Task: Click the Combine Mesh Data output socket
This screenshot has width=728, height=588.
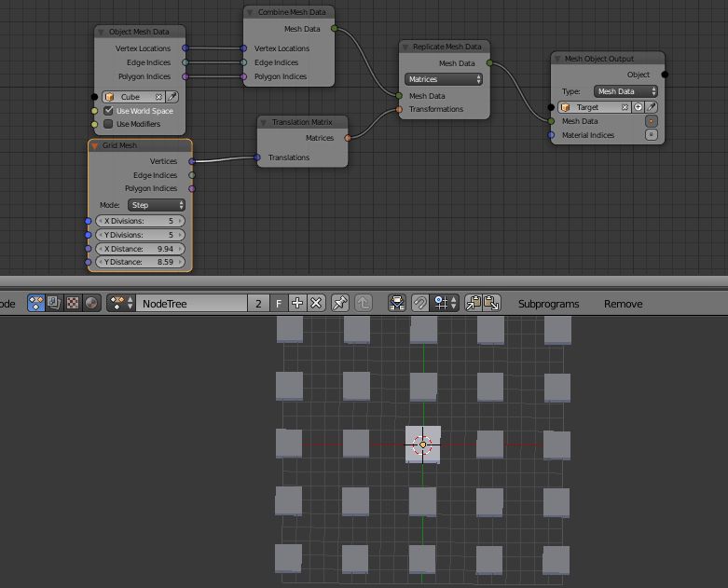Action: pyautogui.click(x=335, y=29)
